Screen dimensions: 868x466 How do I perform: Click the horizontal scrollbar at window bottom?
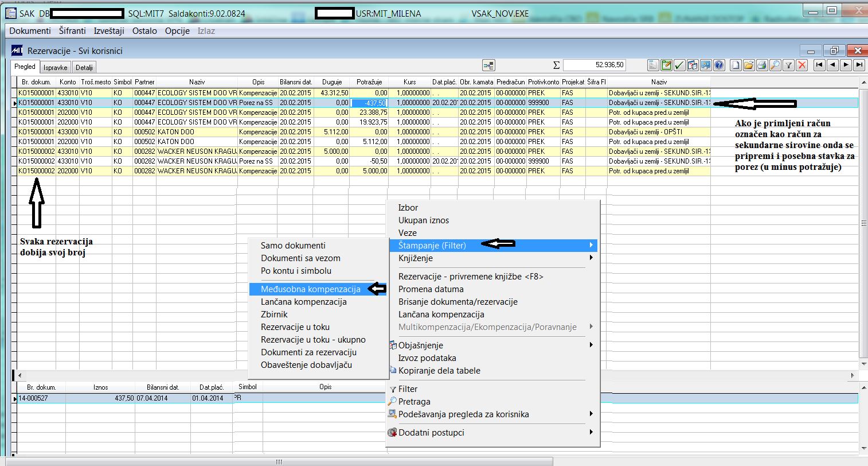(279, 462)
